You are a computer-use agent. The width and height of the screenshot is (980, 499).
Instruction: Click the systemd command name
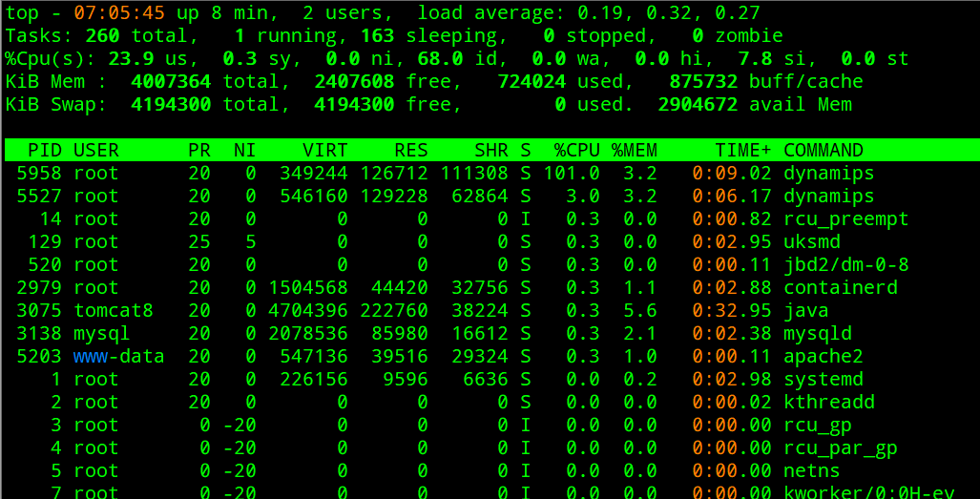pyautogui.click(x=823, y=379)
